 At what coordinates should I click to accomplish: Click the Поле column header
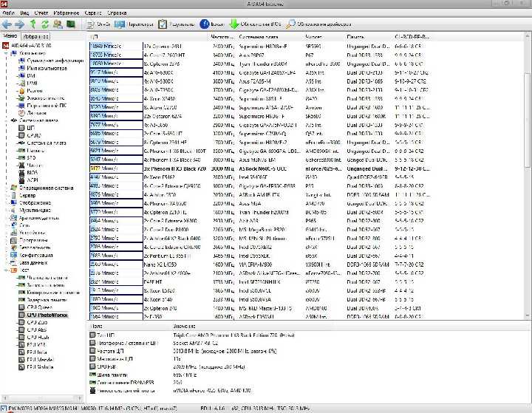tap(129, 326)
